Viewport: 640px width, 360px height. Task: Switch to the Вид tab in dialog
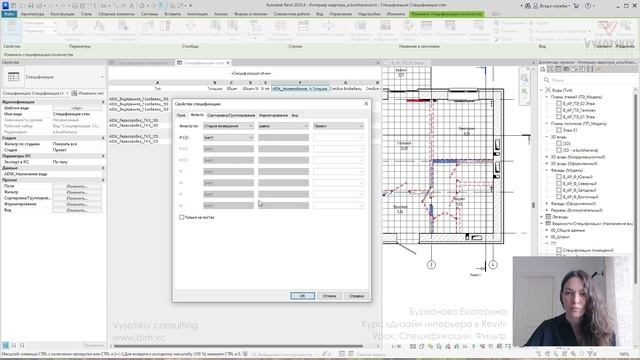[295, 116]
